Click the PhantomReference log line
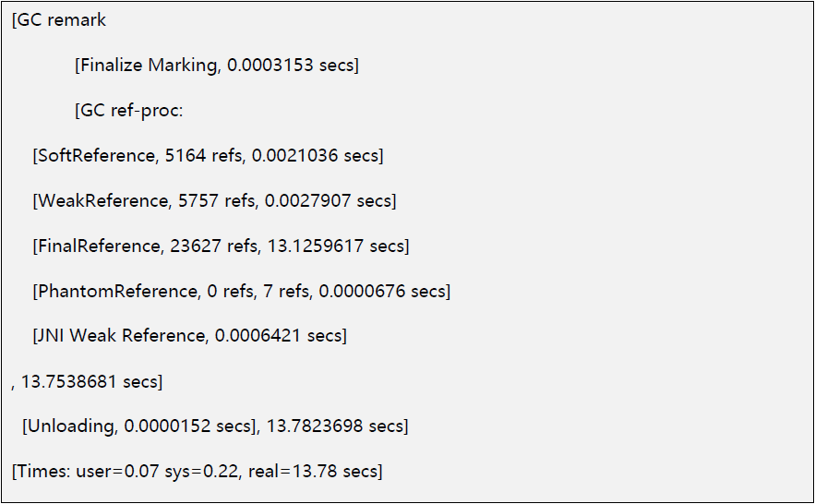This screenshot has height=504, width=815. [x=242, y=291]
